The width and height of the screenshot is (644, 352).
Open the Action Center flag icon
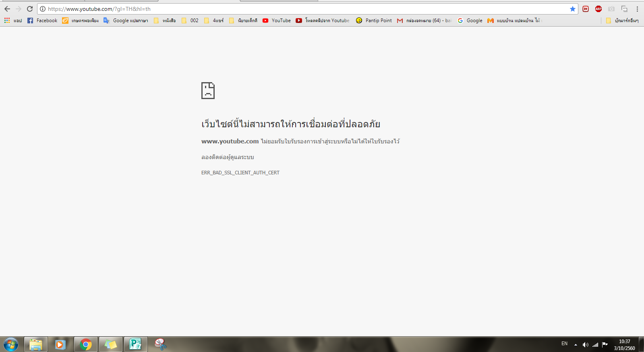coord(605,344)
